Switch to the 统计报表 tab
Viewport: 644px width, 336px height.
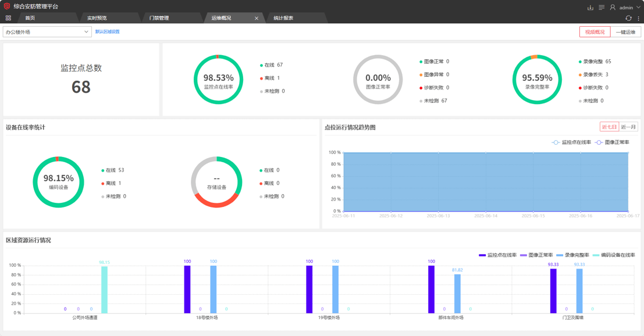point(283,17)
